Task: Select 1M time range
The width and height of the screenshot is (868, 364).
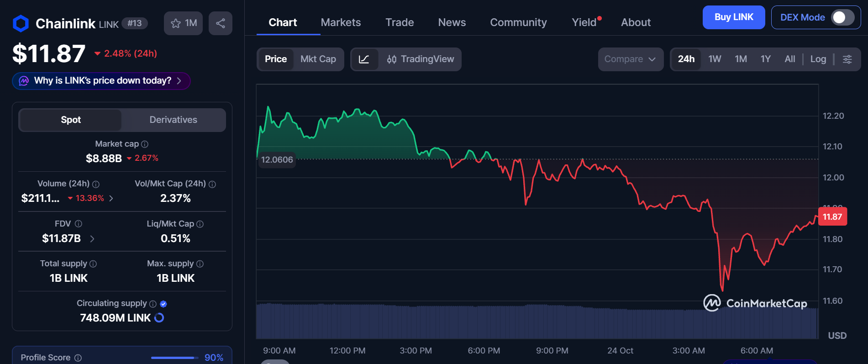Action: point(741,59)
